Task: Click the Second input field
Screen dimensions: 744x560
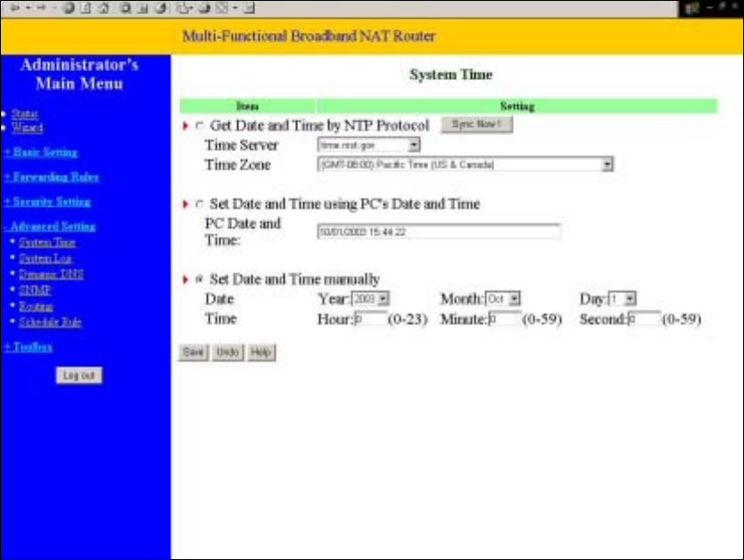Action: tap(644, 319)
